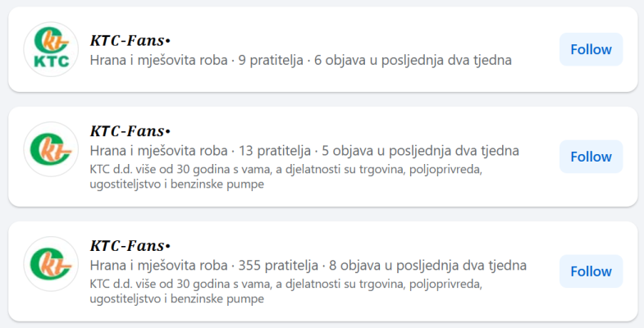Click the '13 pratitelja' follower count text

[274, 151]
